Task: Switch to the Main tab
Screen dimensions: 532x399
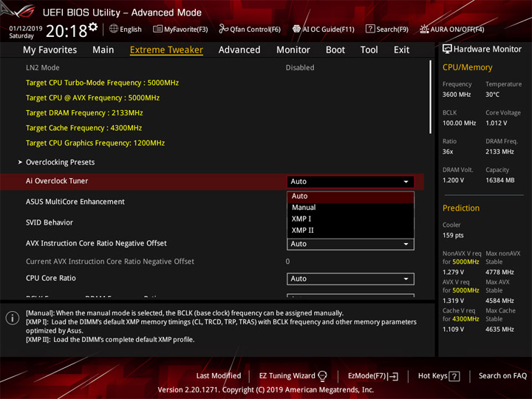Action: tap(103, 50)
